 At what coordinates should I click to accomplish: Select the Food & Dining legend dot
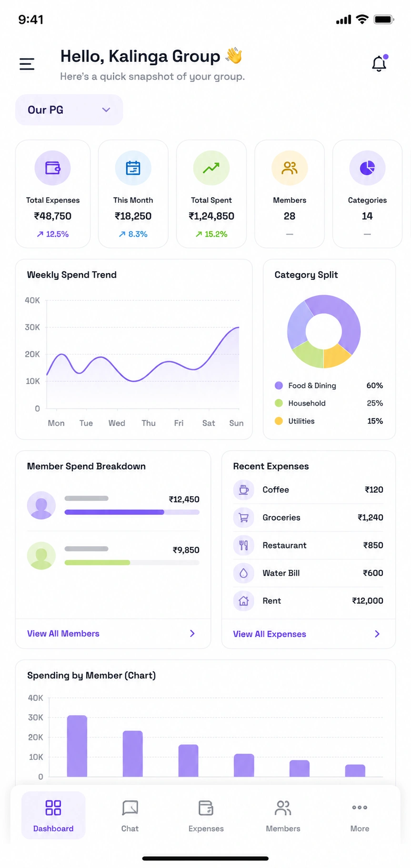point(279,386)
